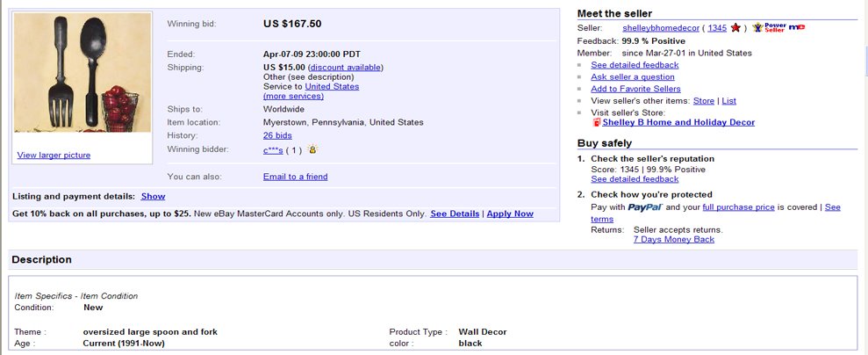
Task: Click the winning bidder's new member icon
Action: [x=312, y=149]
